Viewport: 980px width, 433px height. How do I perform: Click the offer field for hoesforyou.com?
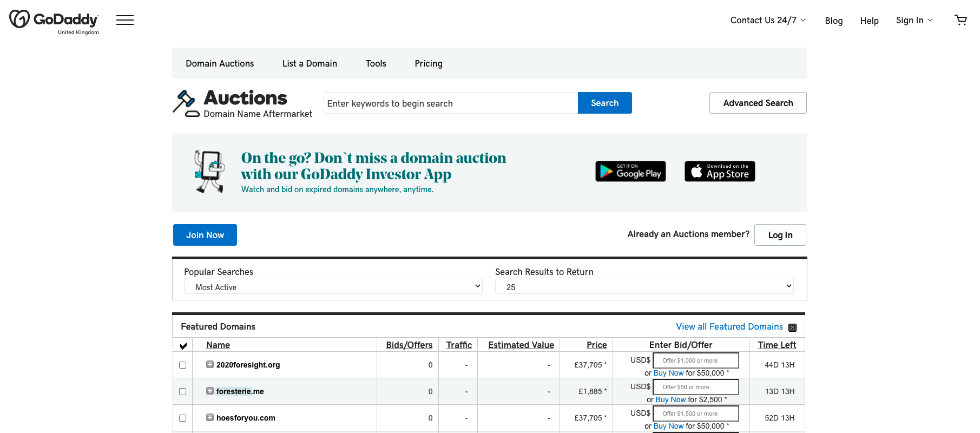695,414
